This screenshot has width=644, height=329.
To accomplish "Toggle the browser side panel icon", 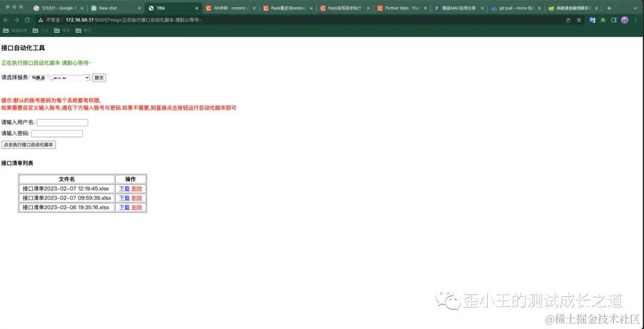I will 614,20.
